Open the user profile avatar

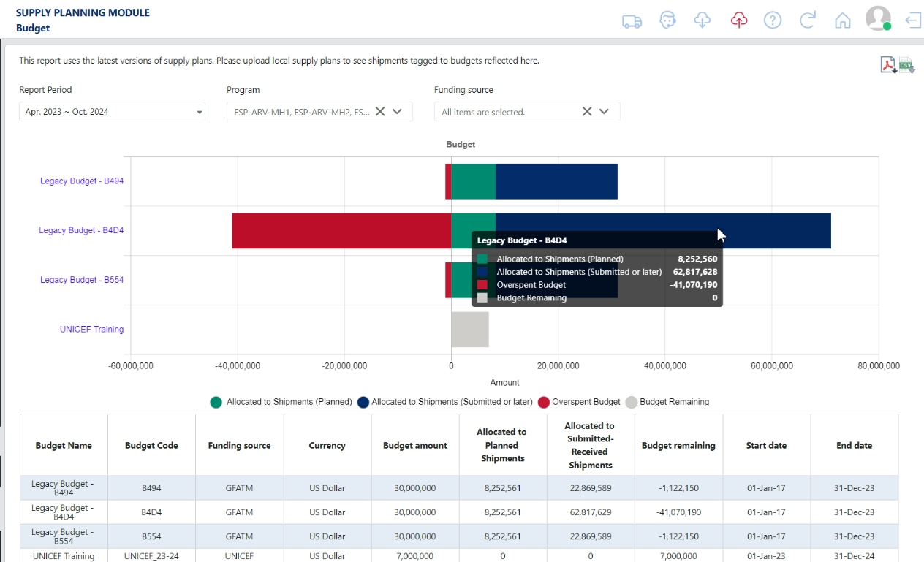click(x=878, y=18)
